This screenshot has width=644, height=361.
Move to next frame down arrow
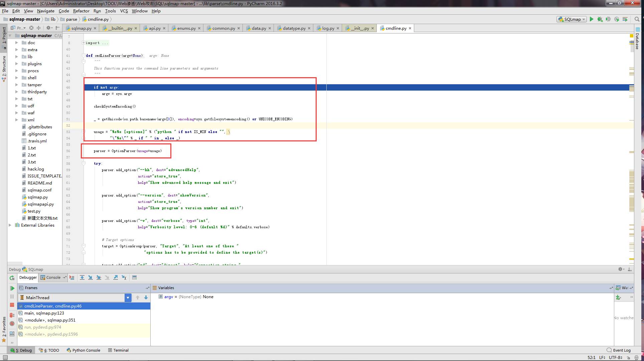(146, 297)
